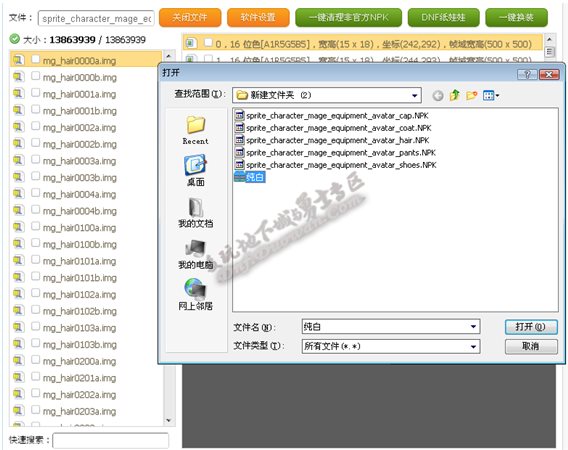
Task: Click file icon of avatar_pants.NPK
Action: click(x=239, y=153)
